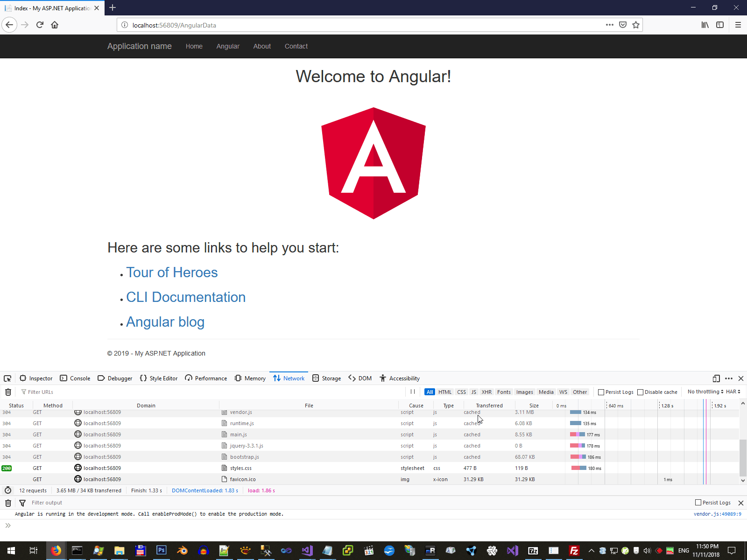Click the Tour of Heroes link
The width and height of the screenshot is (747, 560).
[172, 273]
